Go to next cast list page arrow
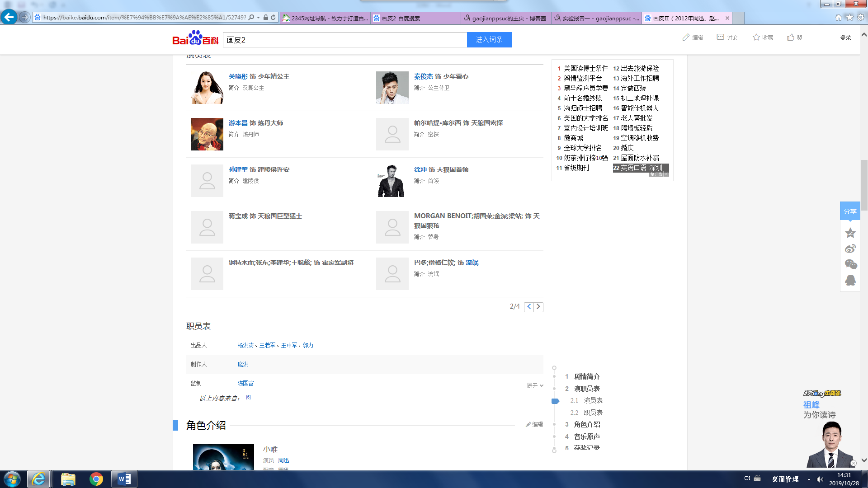The width and height of the screenshot is (868, 488). click(x=538, y=307)
